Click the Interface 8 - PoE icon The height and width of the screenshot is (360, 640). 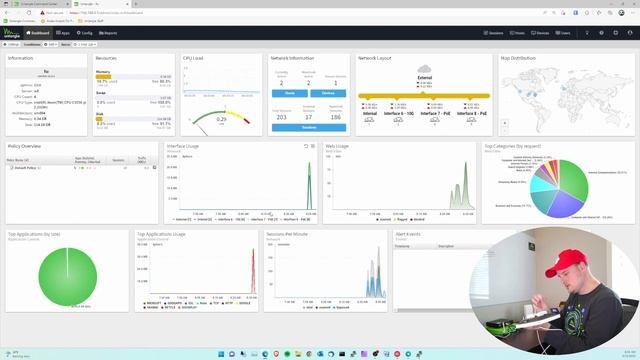(471, 120)
